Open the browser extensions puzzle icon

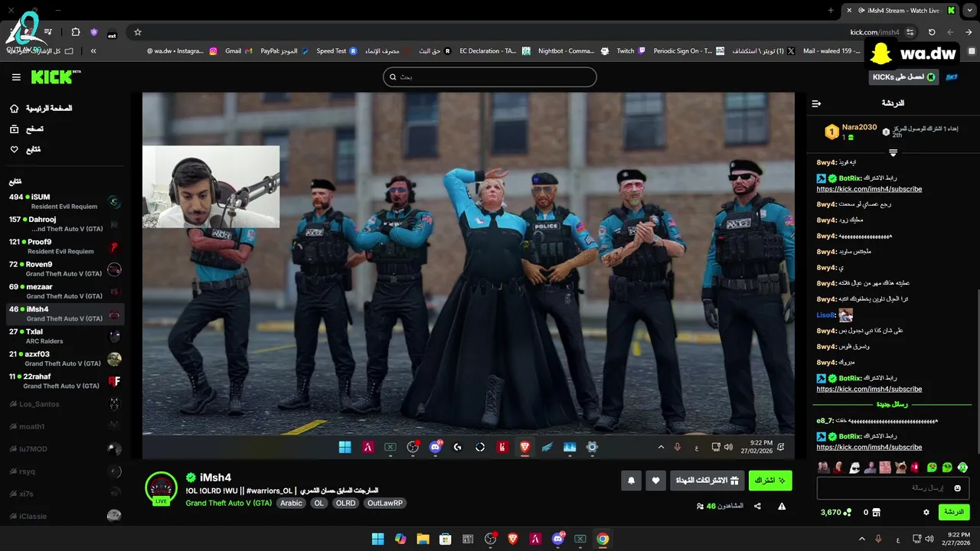[x=76, y=32]
